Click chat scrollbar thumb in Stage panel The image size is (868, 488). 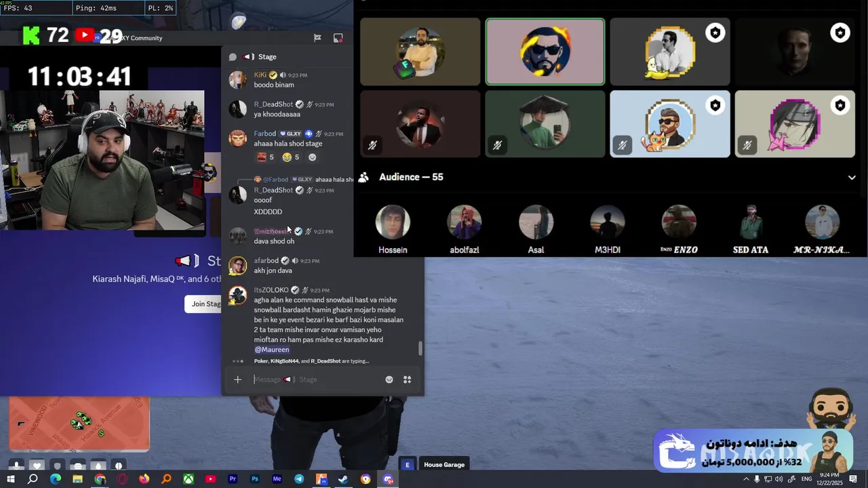(x=420, y=348)
